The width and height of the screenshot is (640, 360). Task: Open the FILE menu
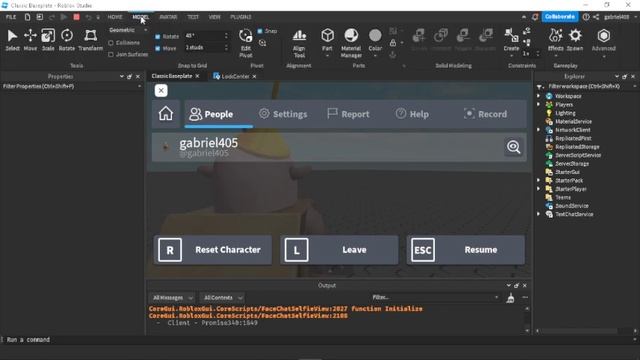[x=11, y=17]
